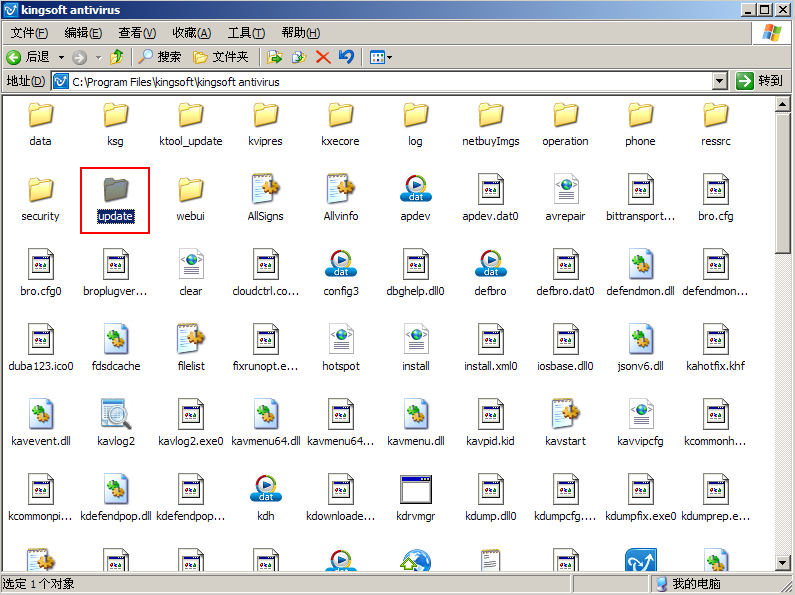The width and height of the screenshot is (795, 595).
Task: Click the Copy To folder toolbar icon
Action: pyautogui.click(x=299, y=57)
